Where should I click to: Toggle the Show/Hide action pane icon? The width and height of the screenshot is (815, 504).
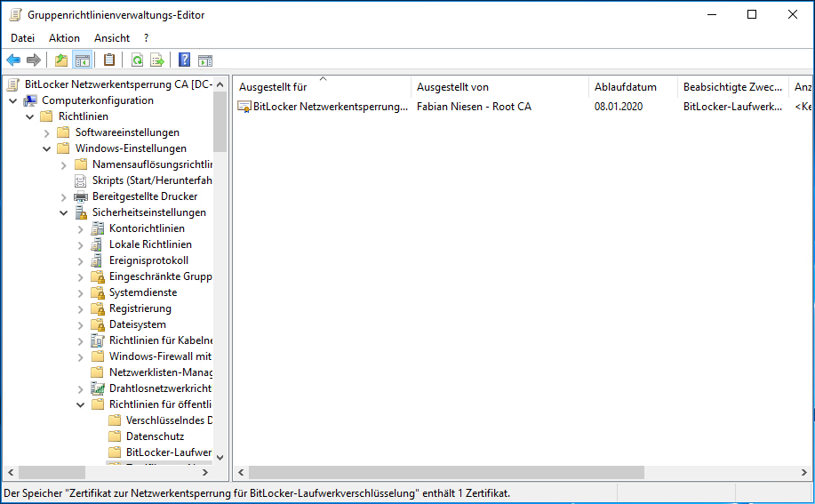205,60
